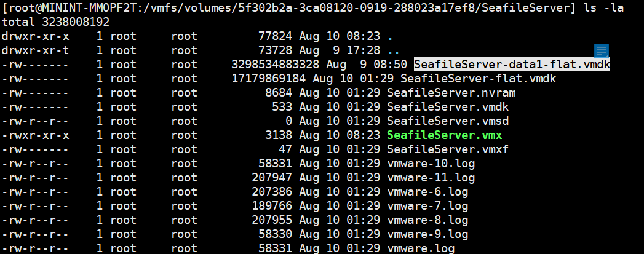Click the size 58330 of vmware-9.log
Screen dimensions: 644x254
click(276, 234)
